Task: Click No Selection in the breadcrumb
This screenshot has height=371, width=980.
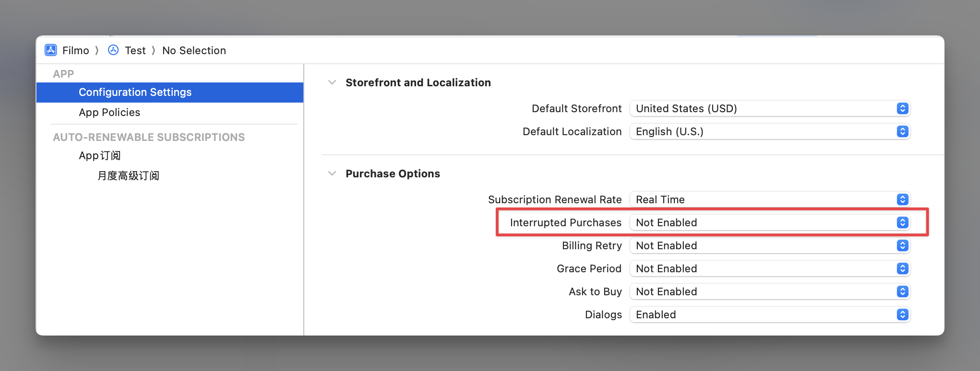Action: [x=194, y=51]
